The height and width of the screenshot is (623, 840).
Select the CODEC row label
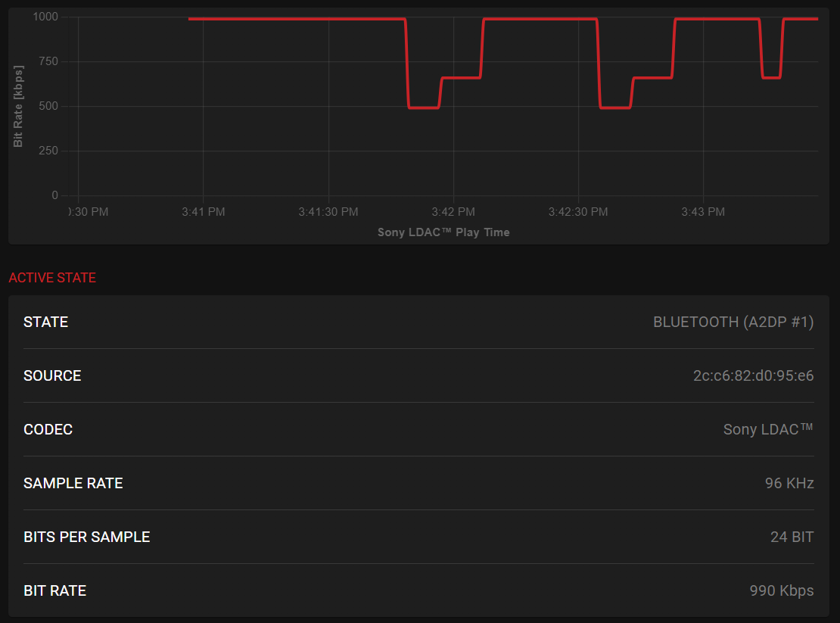click(x=48, y=429)
